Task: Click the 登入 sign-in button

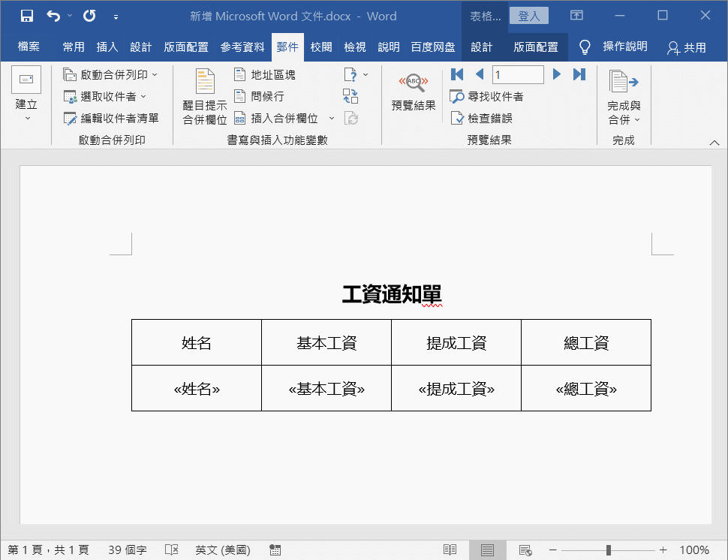Action: (529, 16)
